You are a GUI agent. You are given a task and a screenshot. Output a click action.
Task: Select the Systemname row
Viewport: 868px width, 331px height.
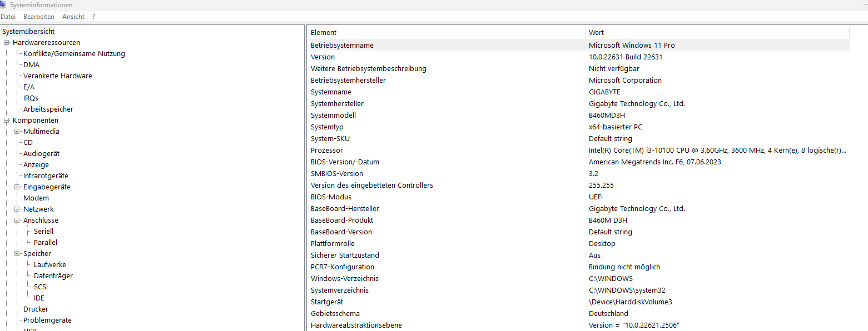tap(579, 92)
